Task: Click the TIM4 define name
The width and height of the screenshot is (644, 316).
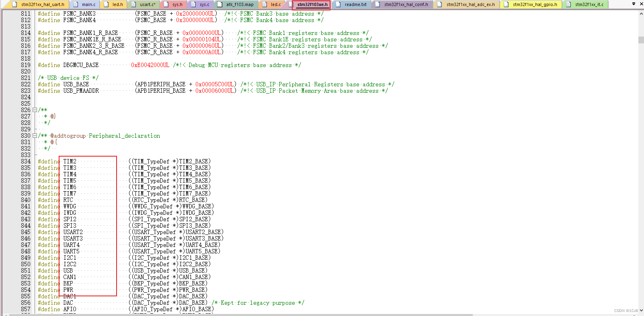Action: pyautogui.click(x=70, y=174)
